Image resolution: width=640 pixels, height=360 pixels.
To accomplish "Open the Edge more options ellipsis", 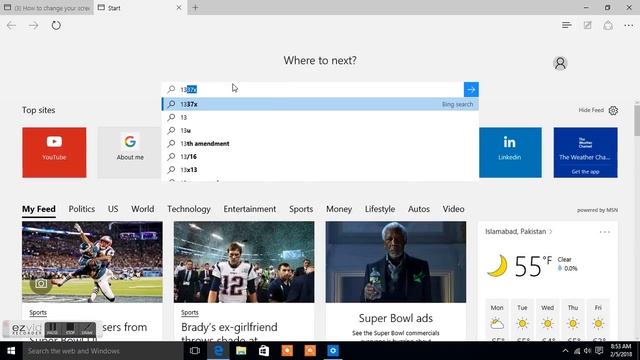I will tap(629, 26).
